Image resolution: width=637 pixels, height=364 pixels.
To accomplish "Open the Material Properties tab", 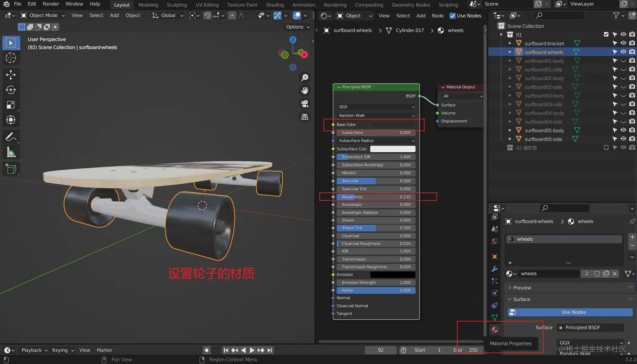I will pos(495,329).
